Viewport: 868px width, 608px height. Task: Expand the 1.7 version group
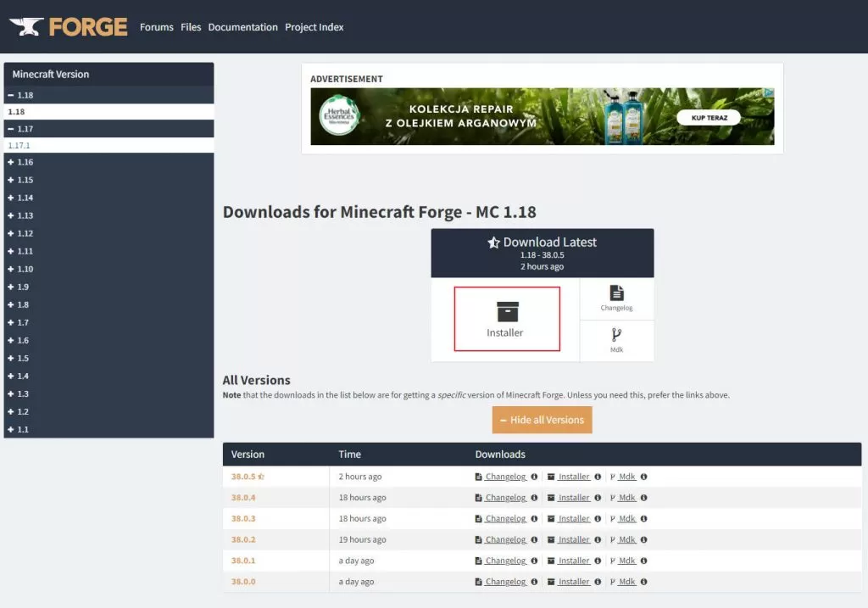pyautogui.click(x=108, y=322)
